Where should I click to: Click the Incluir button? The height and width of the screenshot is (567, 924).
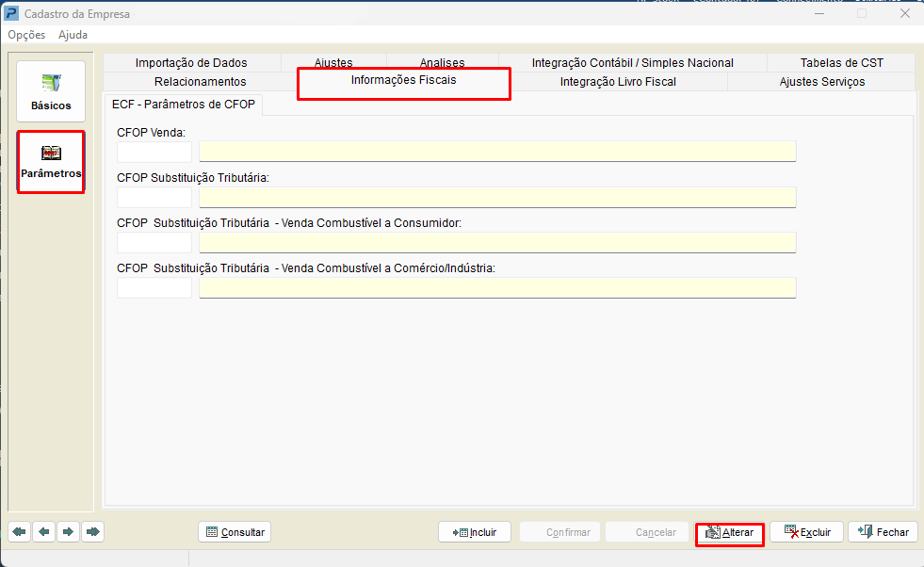point(475,531)
